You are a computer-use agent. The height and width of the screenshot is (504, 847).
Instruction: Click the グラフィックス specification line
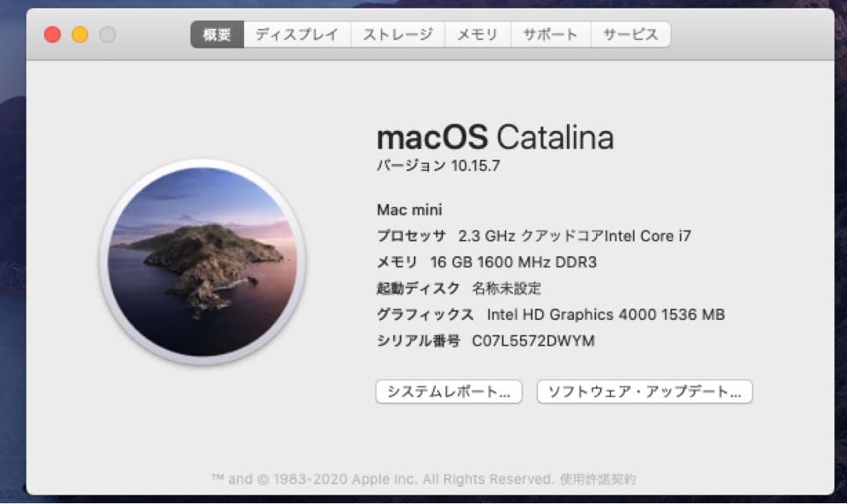(x=549, y=314)
